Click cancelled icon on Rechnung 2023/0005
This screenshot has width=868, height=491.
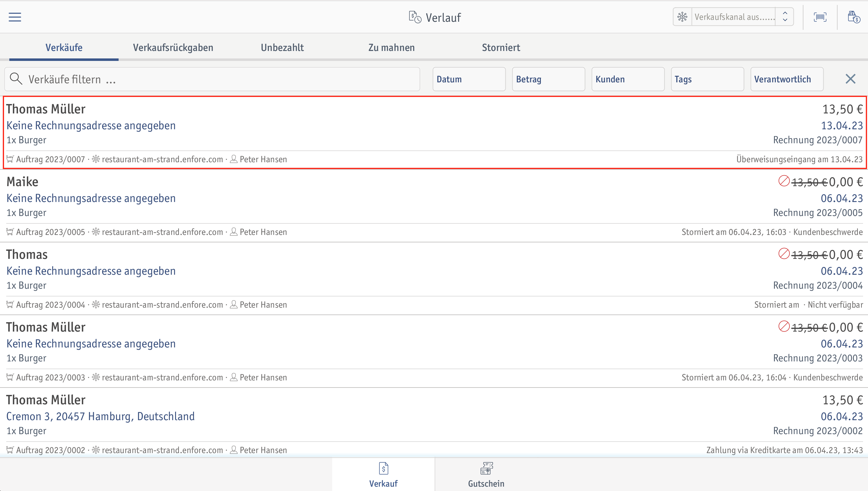click(x=784, y=181)
